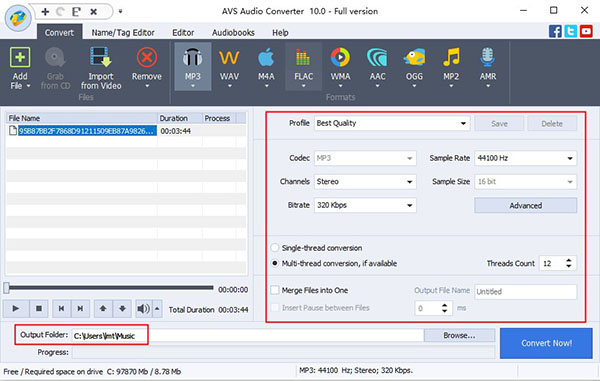
Task: Open the Name/Tag Editor tab
Action: coord(123,33)
